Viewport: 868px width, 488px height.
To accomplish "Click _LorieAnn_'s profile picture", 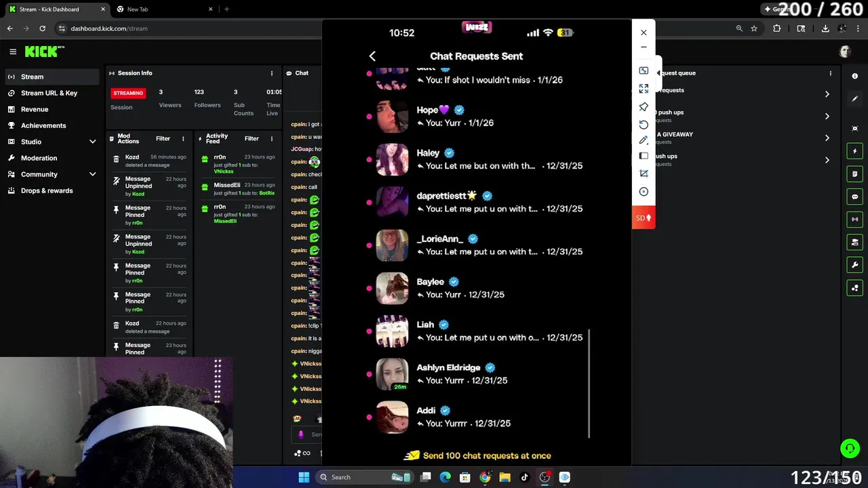I will point(393,245).
